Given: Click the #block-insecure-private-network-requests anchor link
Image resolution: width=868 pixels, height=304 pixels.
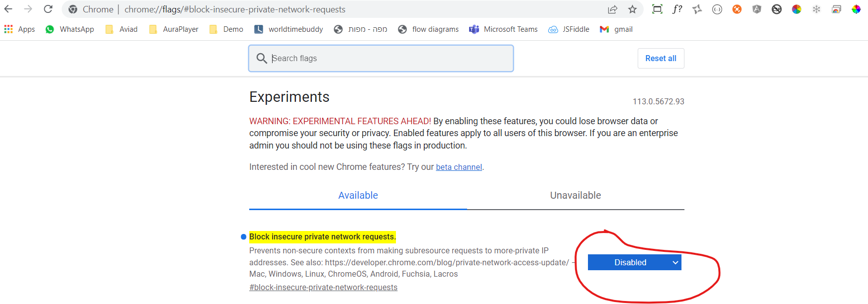Looking at the screenshot, I should click(x=323, y=288).
